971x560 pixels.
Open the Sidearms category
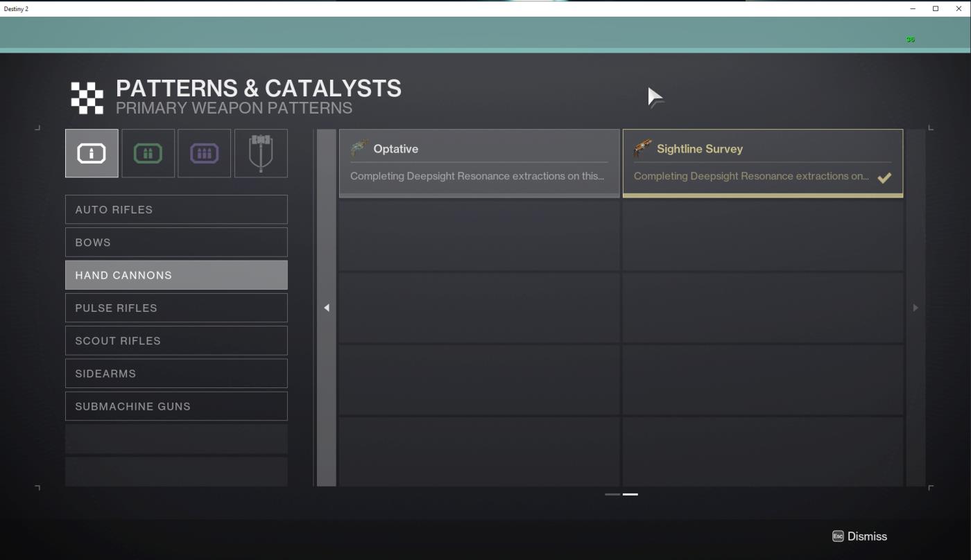coord(176,374)
